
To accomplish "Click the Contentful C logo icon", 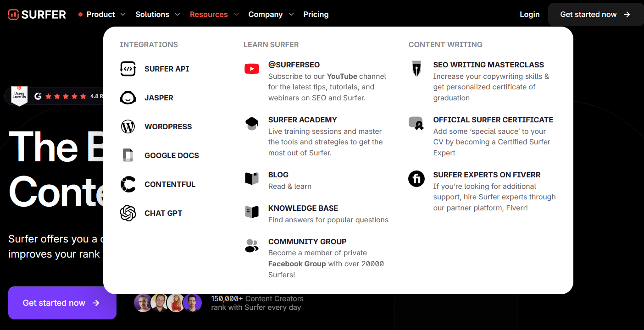I will 128,184.
